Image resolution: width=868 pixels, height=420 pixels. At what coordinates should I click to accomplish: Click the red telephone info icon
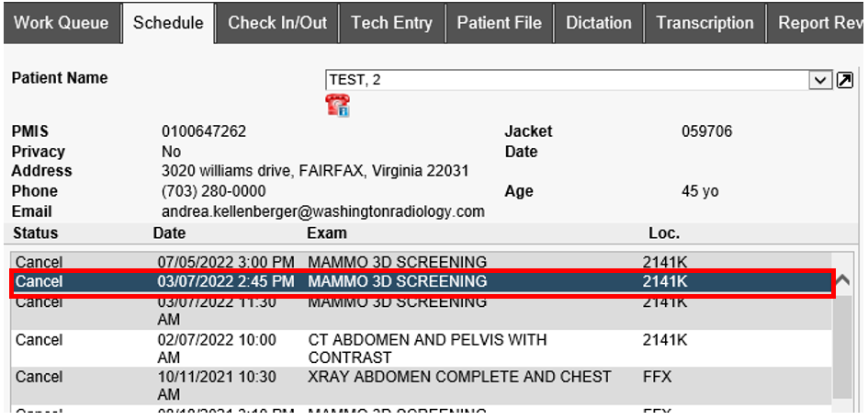coord(337,105)
